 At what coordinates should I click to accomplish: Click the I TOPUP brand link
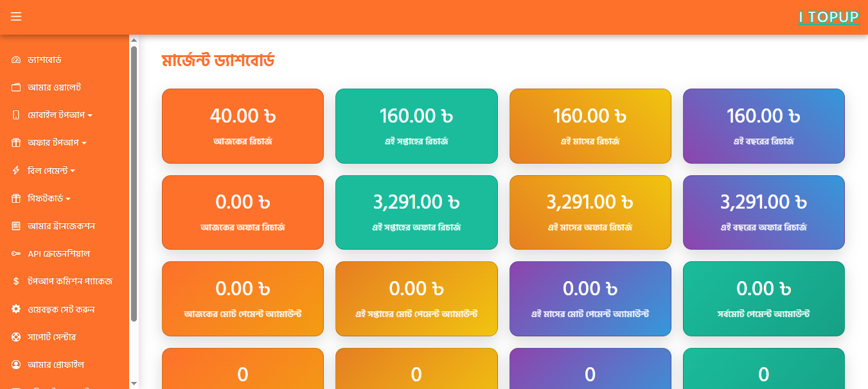(x=828, y=17)
